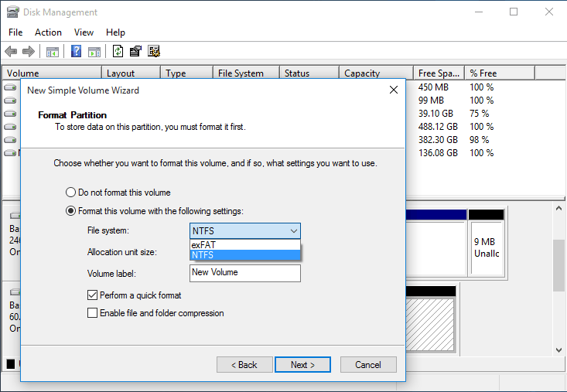The image size is (567, 392).
Task: Click the 'Next >' wizard button
Action: 302,364
